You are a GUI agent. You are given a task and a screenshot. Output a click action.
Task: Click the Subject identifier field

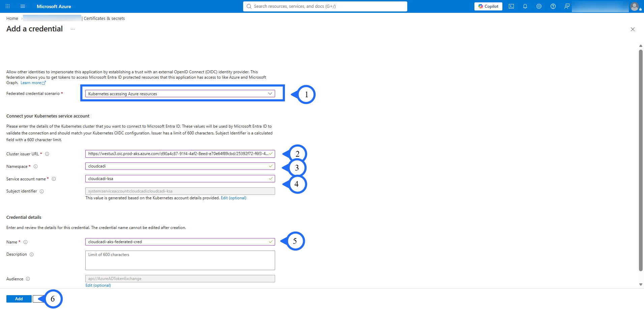point(180,191)
